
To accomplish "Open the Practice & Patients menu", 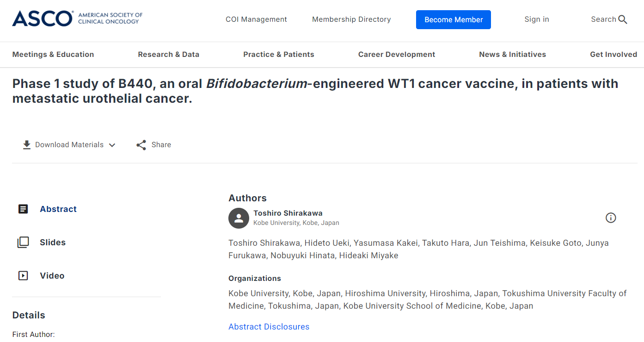I will point(279,54).
